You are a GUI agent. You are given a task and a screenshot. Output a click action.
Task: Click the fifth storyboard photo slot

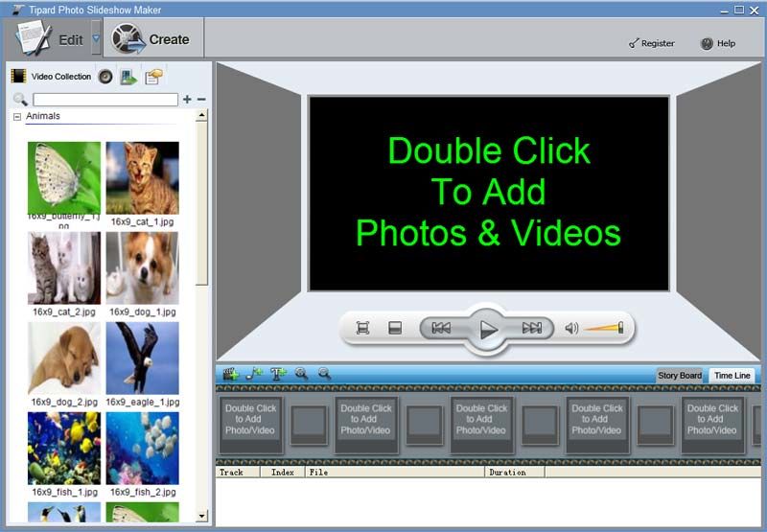click(x=712, y=425)
